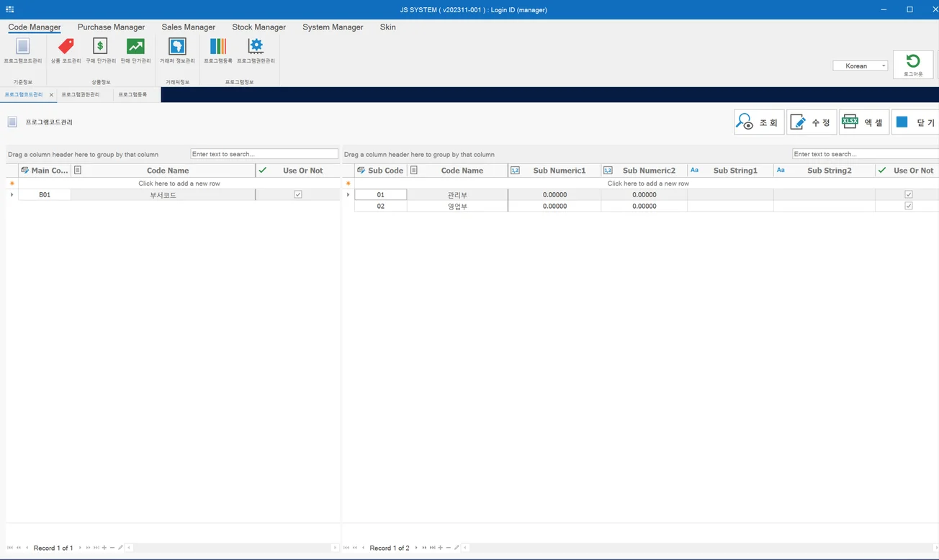Image resolution: width=939 pixels, height=560 pixels.
Task: Select sub code 01 cell
Action: click(x=381, y=194)
